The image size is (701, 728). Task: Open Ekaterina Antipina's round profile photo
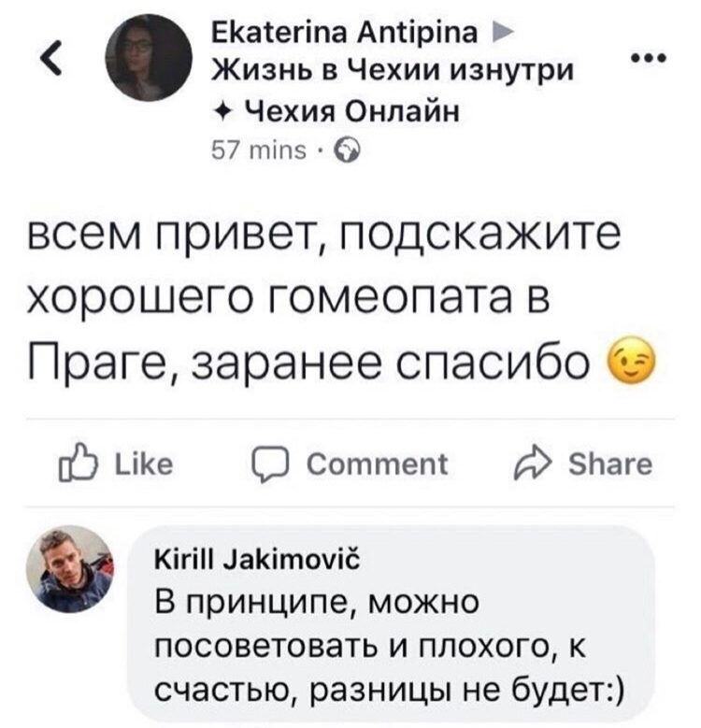[x=149, y=58]
